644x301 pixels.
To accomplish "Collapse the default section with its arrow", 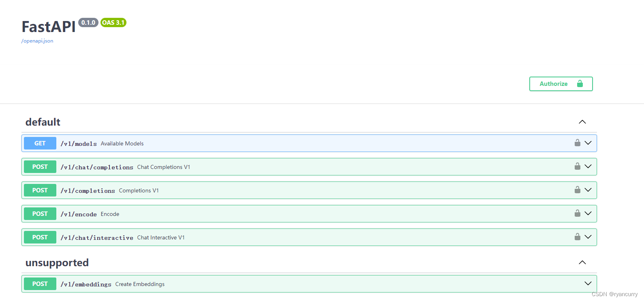I will coord(582,122).
